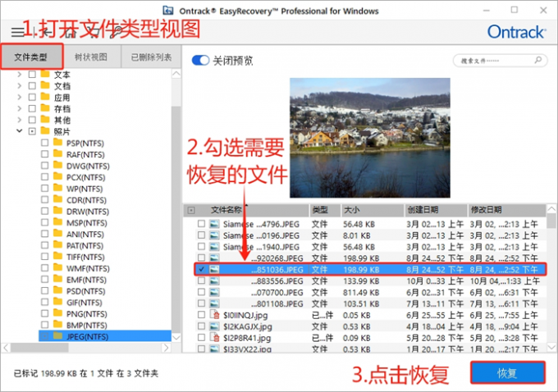
Task: Click the 应用 folder icon
Action: (45, 97)
